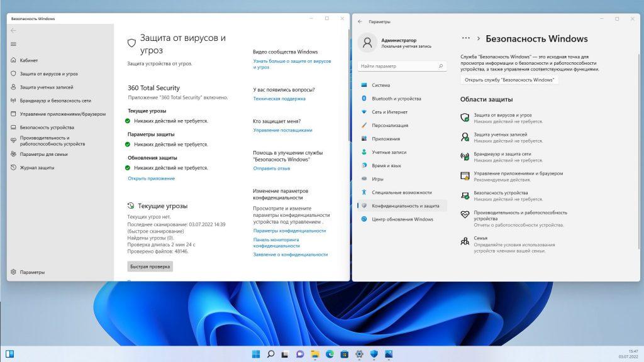Image resolution: width=644 pixels, height=362 pixels.
Task: Go back in the Windows Security window
Action: point(13,30)
